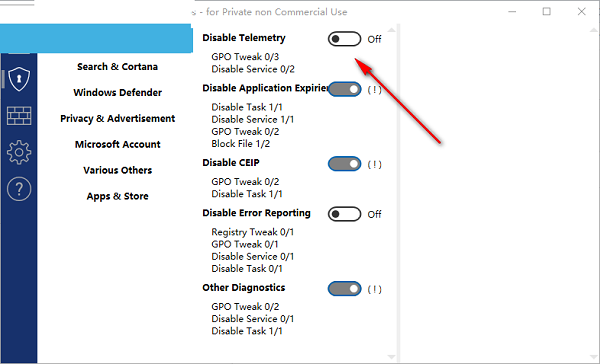Click the highlighted blue category bar
Image resolution: width=600 pixels, height=364 pixels.
coord(96,38)
